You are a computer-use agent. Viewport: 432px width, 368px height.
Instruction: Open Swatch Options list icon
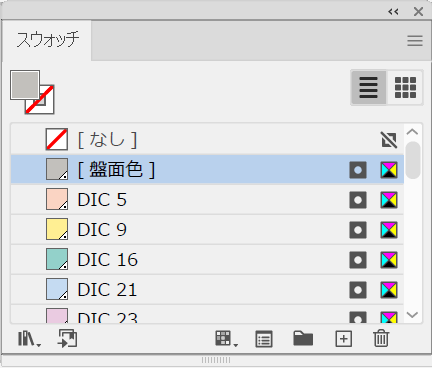tap(264, 339)
